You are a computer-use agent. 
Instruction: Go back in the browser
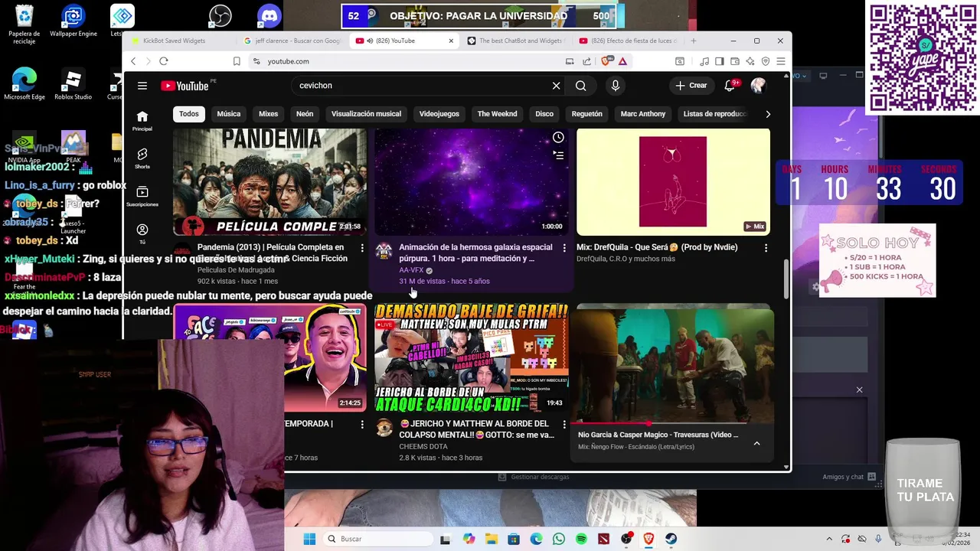133,61
